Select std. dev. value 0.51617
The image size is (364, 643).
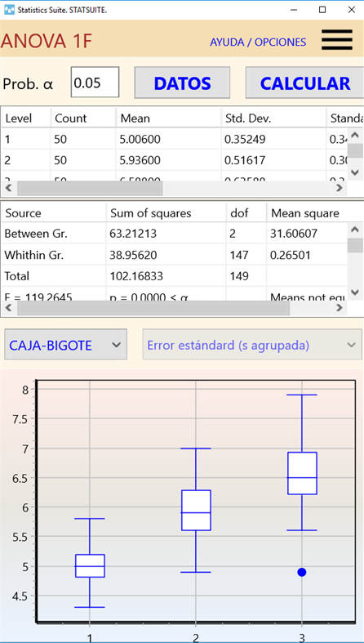[x=245, y=160]
